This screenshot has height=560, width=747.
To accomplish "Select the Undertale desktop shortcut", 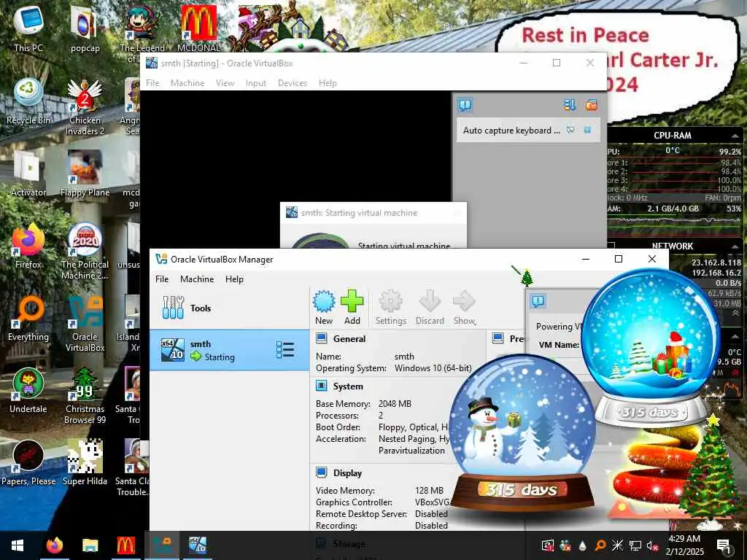I will [x=28, y=391].
